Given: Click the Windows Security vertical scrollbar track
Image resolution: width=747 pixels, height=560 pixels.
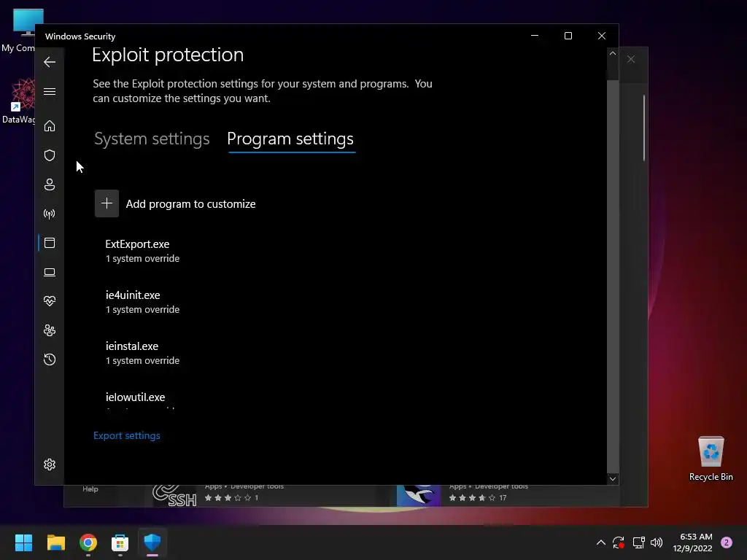Looking at the screenshot, I should [x=613, y=276].
